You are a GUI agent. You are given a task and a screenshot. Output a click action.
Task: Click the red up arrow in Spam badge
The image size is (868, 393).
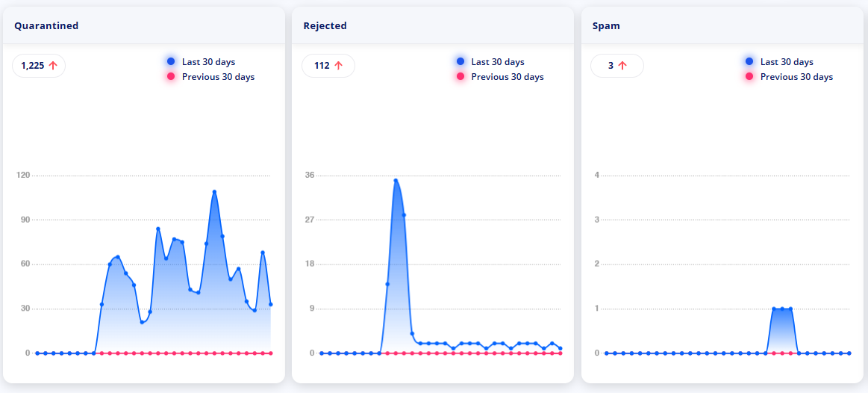(622, 66)
